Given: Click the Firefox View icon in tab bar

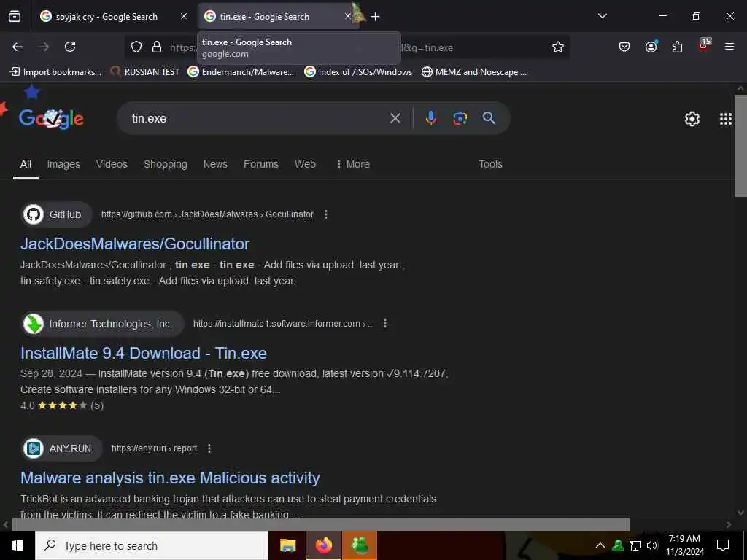Looking at the screenshot, I should pos(15,17).
